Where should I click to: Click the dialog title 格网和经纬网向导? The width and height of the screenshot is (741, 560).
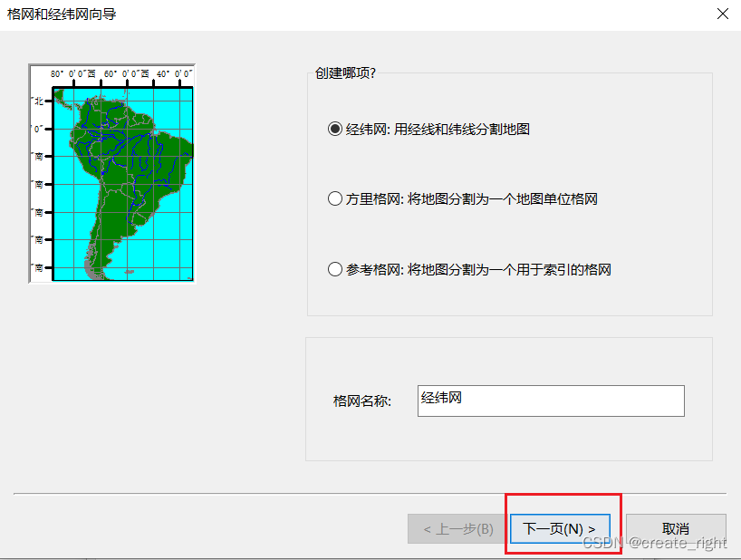point(62,14)
